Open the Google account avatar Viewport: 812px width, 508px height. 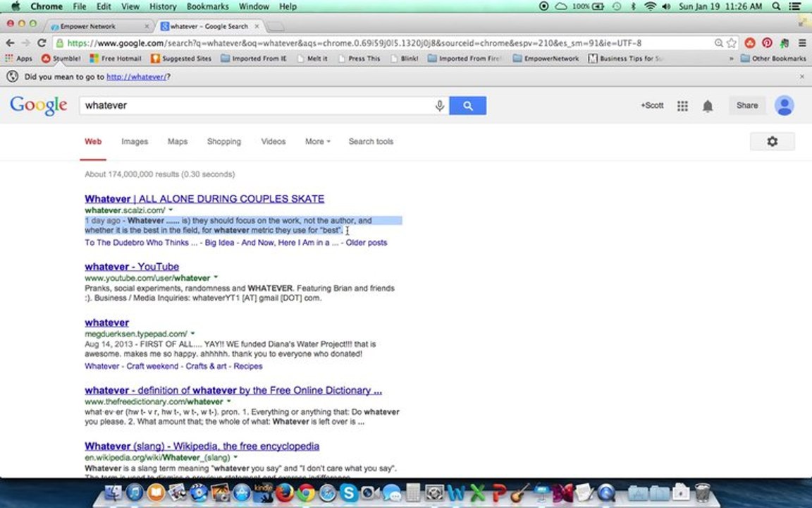(784, 106)
